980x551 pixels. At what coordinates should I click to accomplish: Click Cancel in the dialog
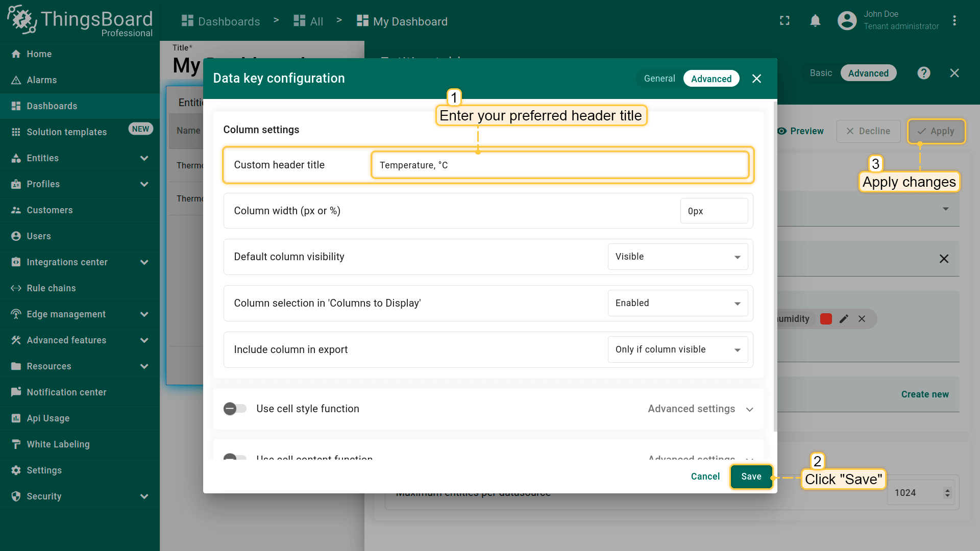pos(705,477)
